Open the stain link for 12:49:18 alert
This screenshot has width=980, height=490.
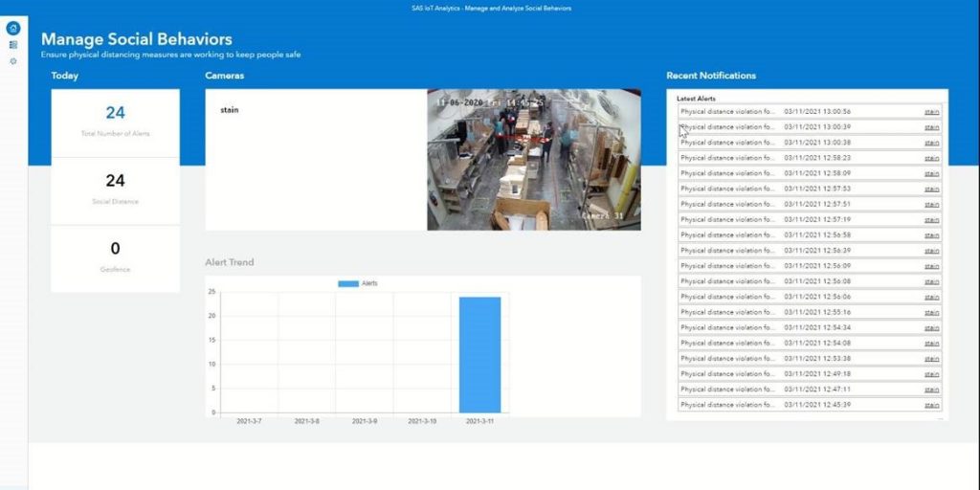[x=931, y=374]
